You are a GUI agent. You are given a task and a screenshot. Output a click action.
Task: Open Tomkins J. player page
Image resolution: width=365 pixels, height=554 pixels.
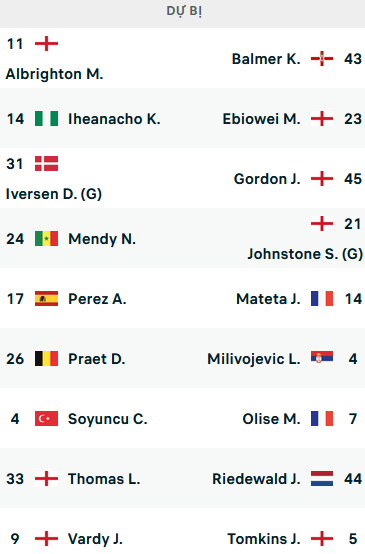pyautogui.click(x=264, y=539)
